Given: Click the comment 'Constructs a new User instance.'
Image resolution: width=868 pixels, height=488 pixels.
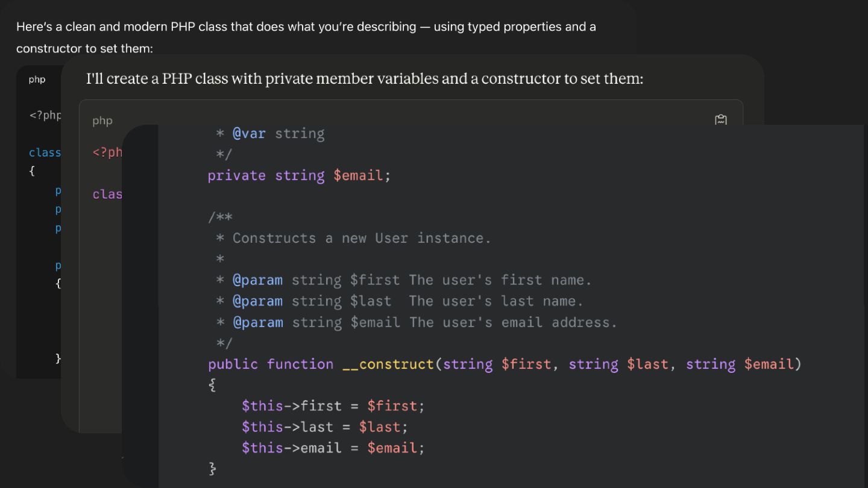Looking at the screenshot, I should pos(362,239).
